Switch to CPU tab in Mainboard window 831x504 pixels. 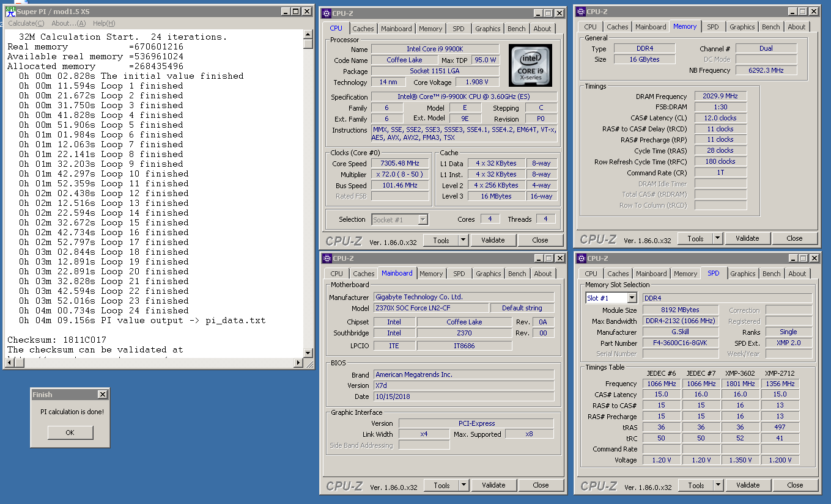pyautogui.click(x=337, y=274)
